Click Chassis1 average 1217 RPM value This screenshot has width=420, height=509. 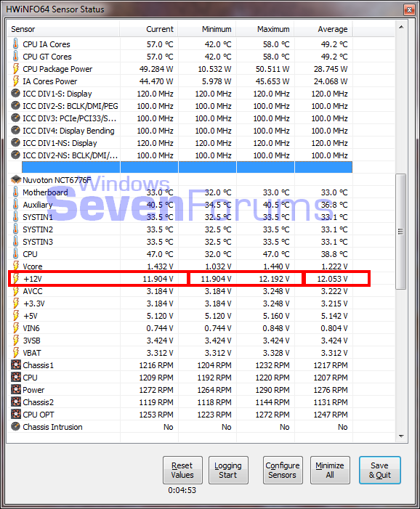331,365
